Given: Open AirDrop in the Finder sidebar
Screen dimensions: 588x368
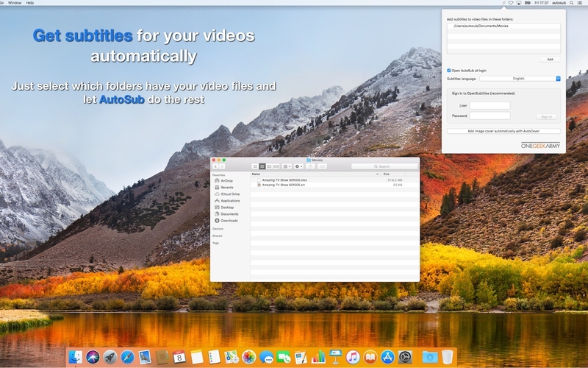Looking at the screenshot, I should [226, 180].
